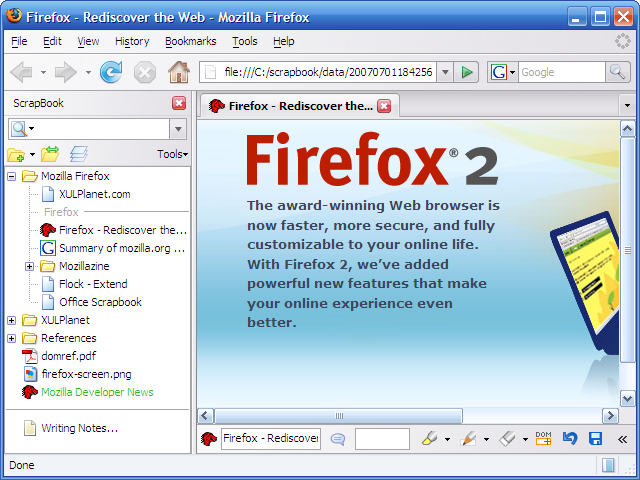Viewport: 640px width, 480px height.
Task: Click the comment speech bubble icon
Action: 338,439
